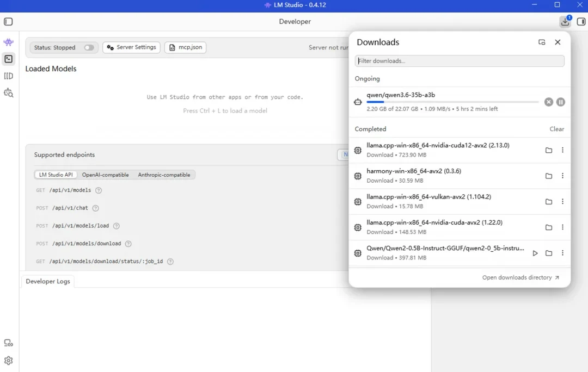Viewport: 588px width, 372px height.
Task: Clear the completed downloads list
Action: 557,129
